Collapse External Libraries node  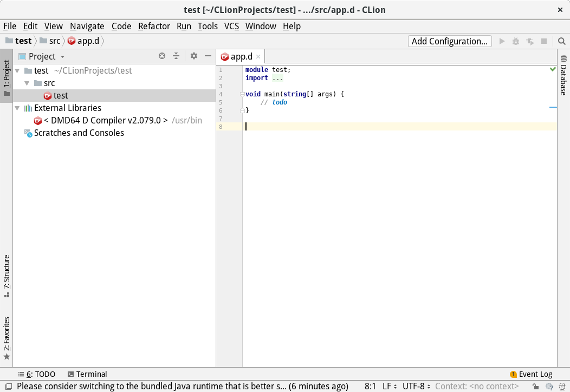tap(17, 108)
